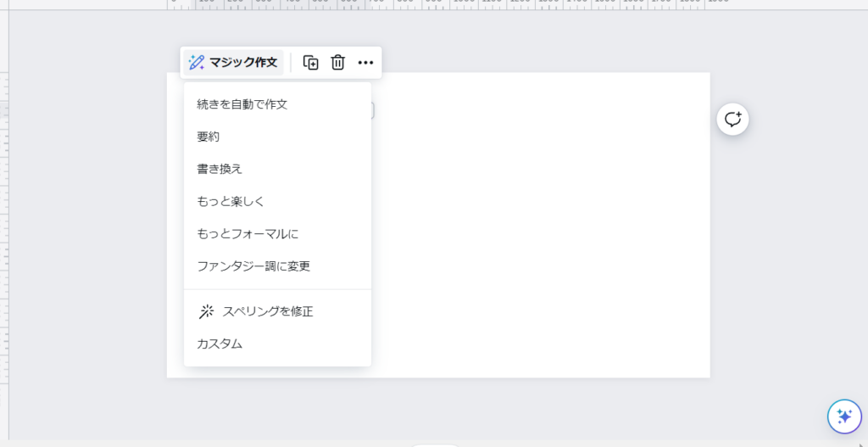The image size is (868, 447).
Task: Open the カスタム custom prompt option
Action: point(220,344)
